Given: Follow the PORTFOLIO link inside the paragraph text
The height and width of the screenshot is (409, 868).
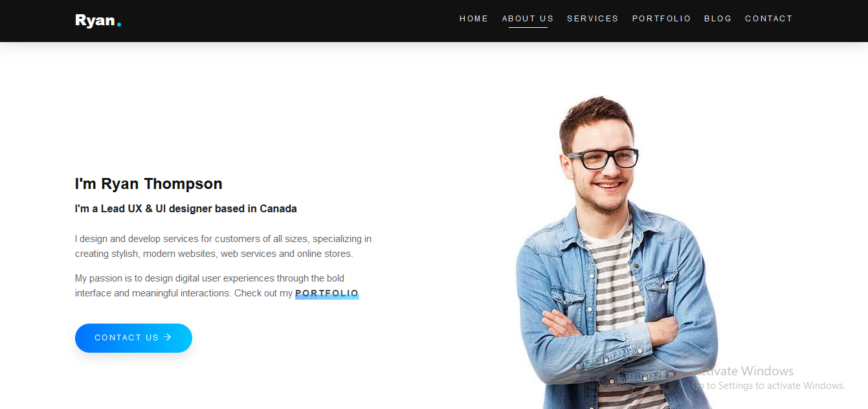Looking at the screenshot, I should (x=327, y=294).
